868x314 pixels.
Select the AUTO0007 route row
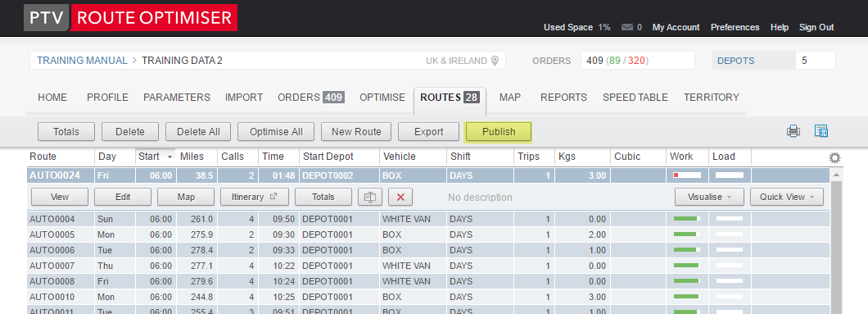(428, 266)
